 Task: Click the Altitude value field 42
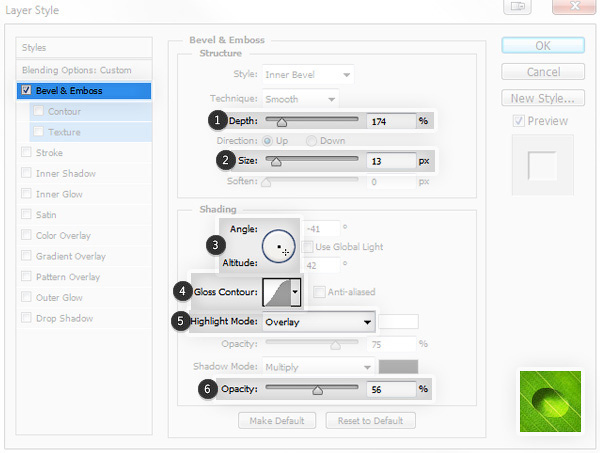[321, 265]
